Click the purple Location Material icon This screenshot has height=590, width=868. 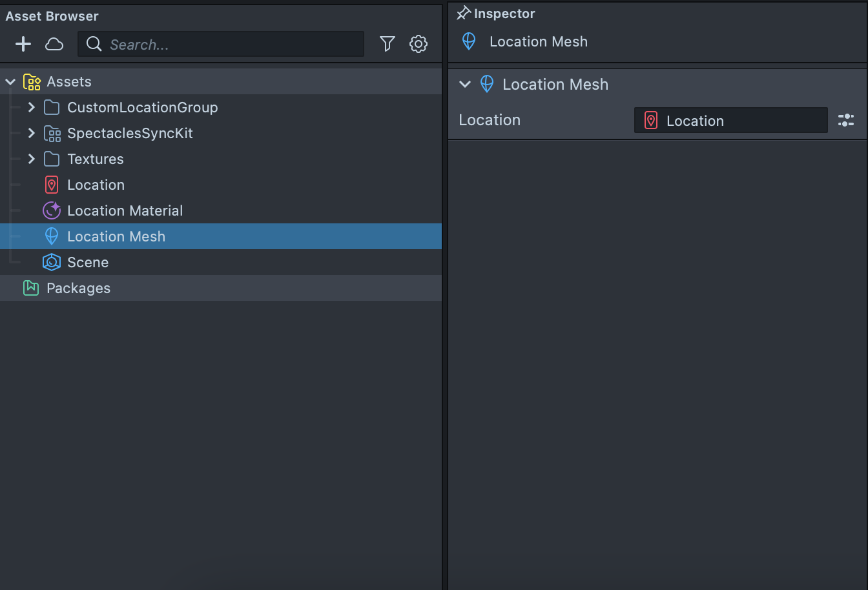click(x=52, y=210)
